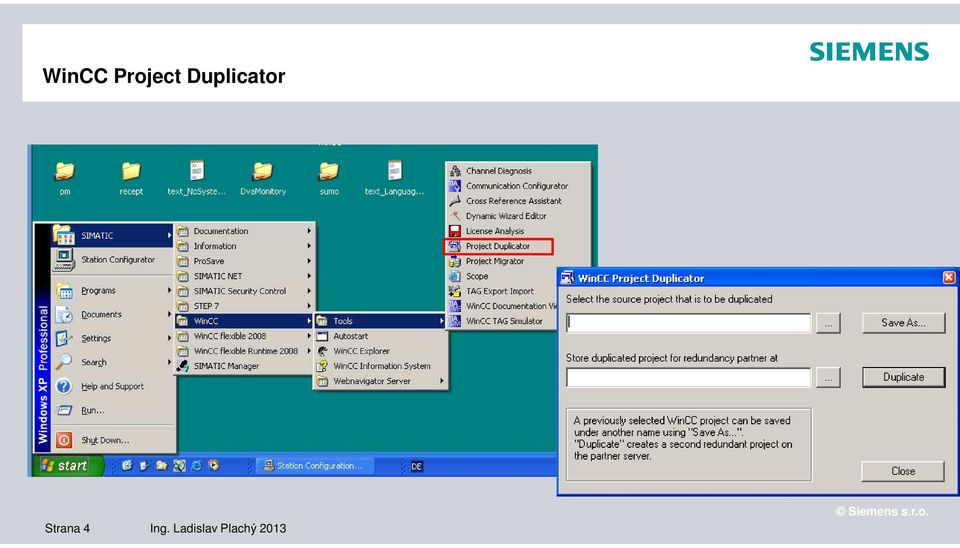Open Station Configurator from start menu
Screen dimensions: 960x548
(x=112, y=260)
